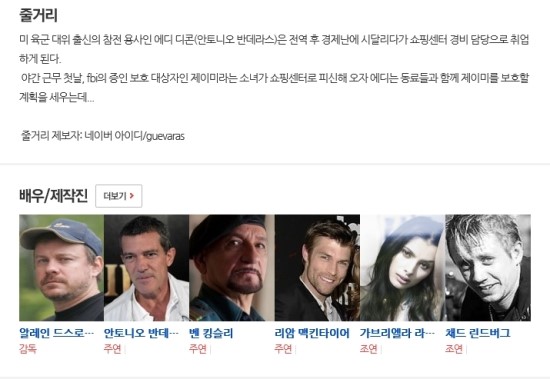The width and height of the screenshot is (550, 379).
Task: Click the synopsis line 계획을 세우는데…
Action: click(x=57, y=97)
